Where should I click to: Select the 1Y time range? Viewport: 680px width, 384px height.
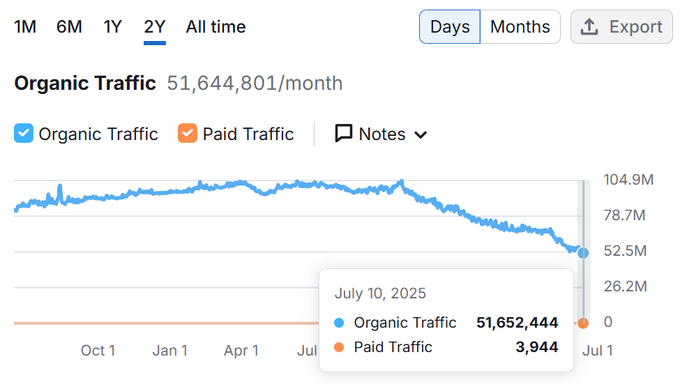[x=113, y=27]
